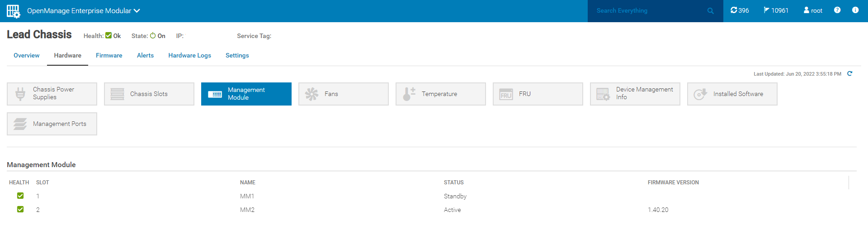
Task: Click slot number 2 cell
Action: [x=38, y=210]
